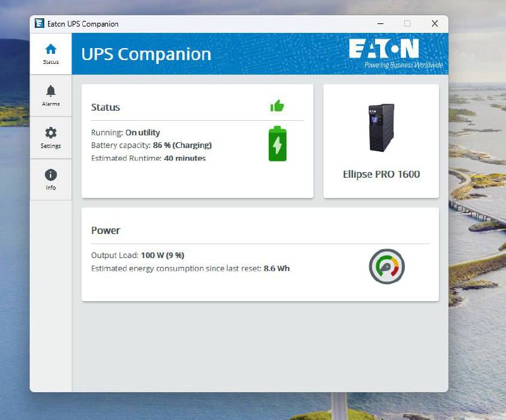Click the Eaton logo in the banner
Image resolution: width=506 pixels, height=420 pixels.
(x=384, y=49)
